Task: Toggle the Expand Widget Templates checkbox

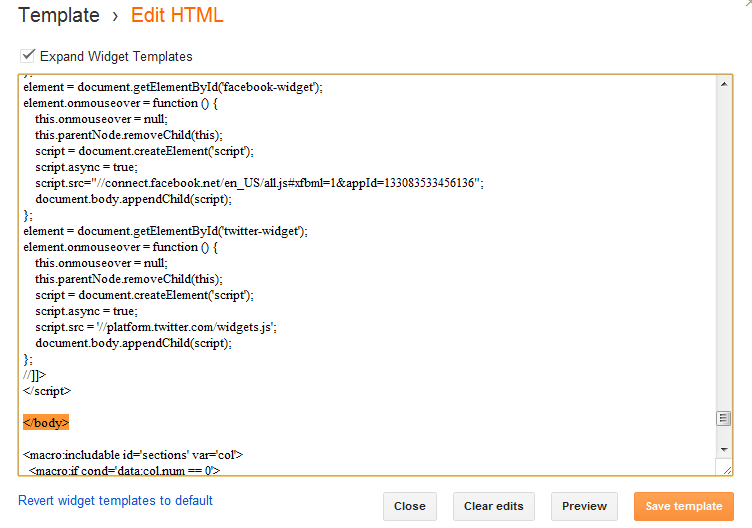Action: coord(28,56)
